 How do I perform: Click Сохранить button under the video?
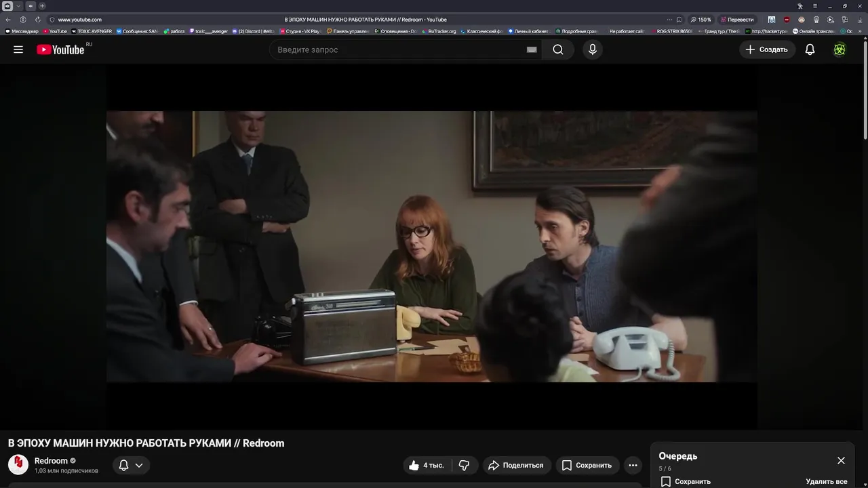pyautogui.click(x=587, y=465)
